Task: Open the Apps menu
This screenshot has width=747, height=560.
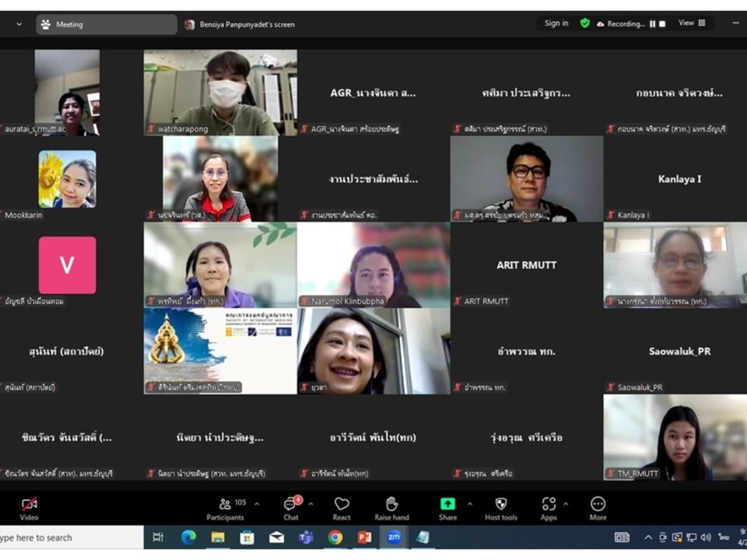Action: point(549,509)
